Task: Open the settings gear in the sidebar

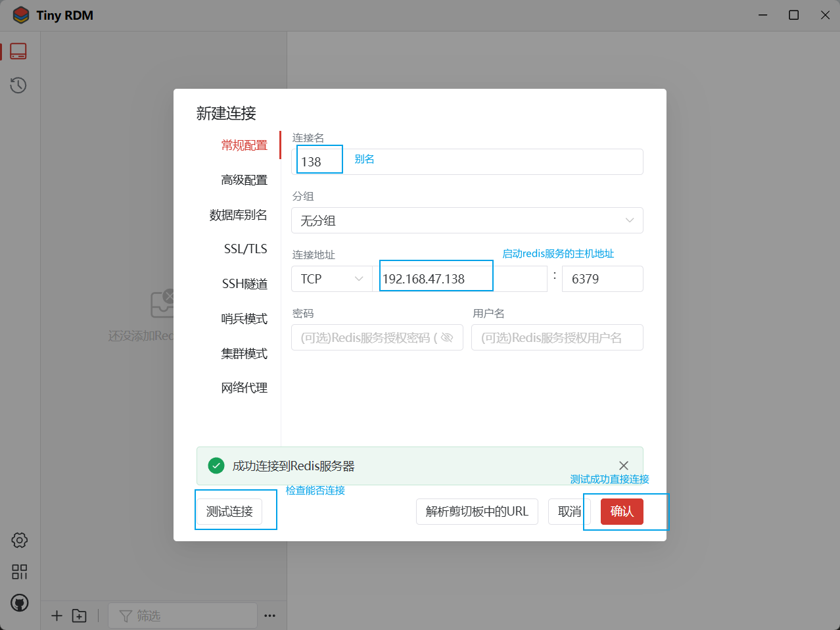Action: 20,540
